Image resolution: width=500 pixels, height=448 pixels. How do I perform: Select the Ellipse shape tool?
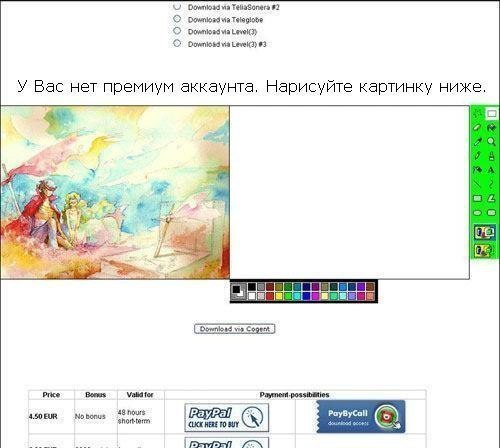[x=478, y=213]
